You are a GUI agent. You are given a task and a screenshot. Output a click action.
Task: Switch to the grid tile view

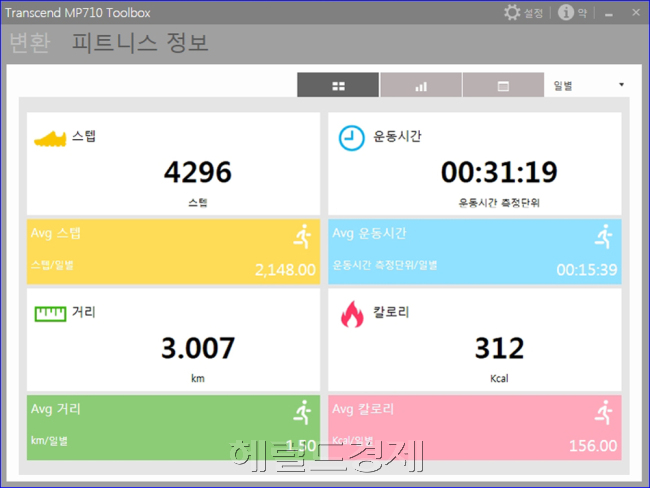point(338,85)
